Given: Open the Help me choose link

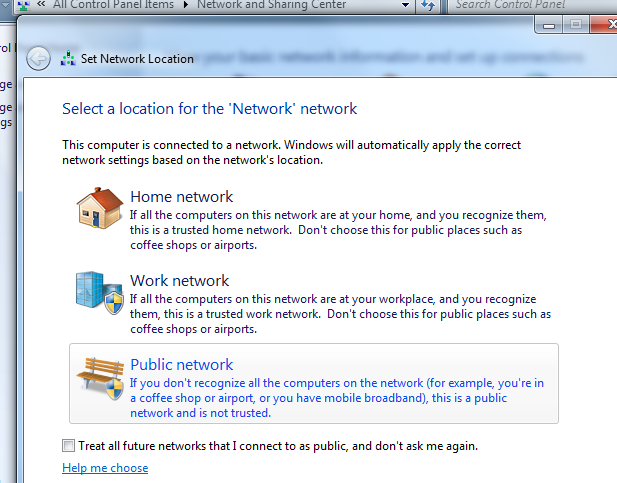Looking at the screenshot, I should 104,468.
